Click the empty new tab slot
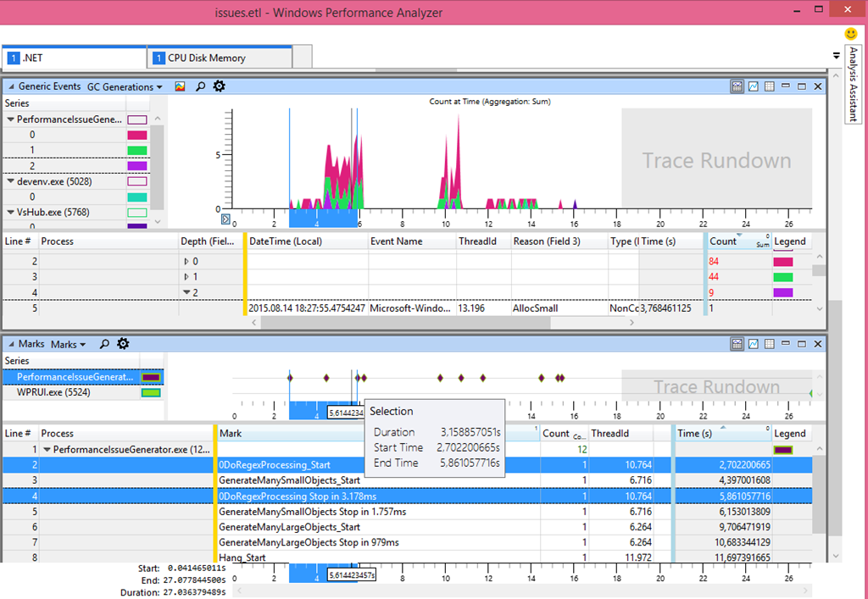This screenshot has width=868, height=599. [303, 57]
